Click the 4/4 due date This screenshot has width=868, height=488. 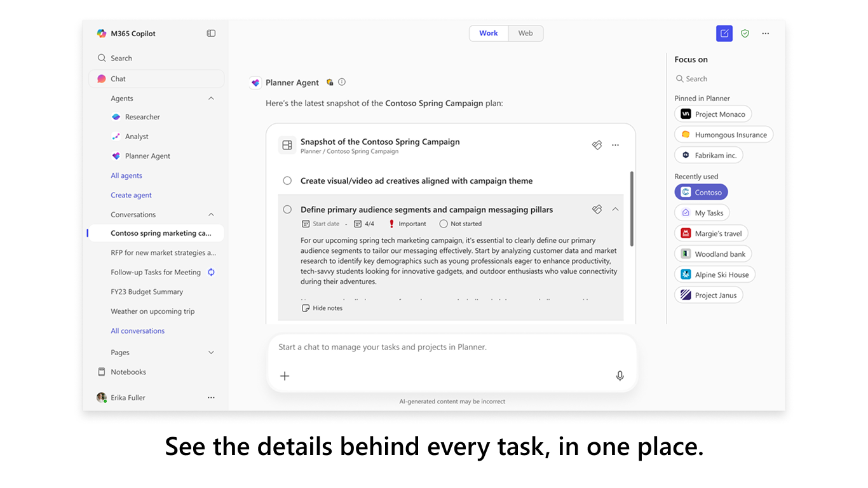364,224
